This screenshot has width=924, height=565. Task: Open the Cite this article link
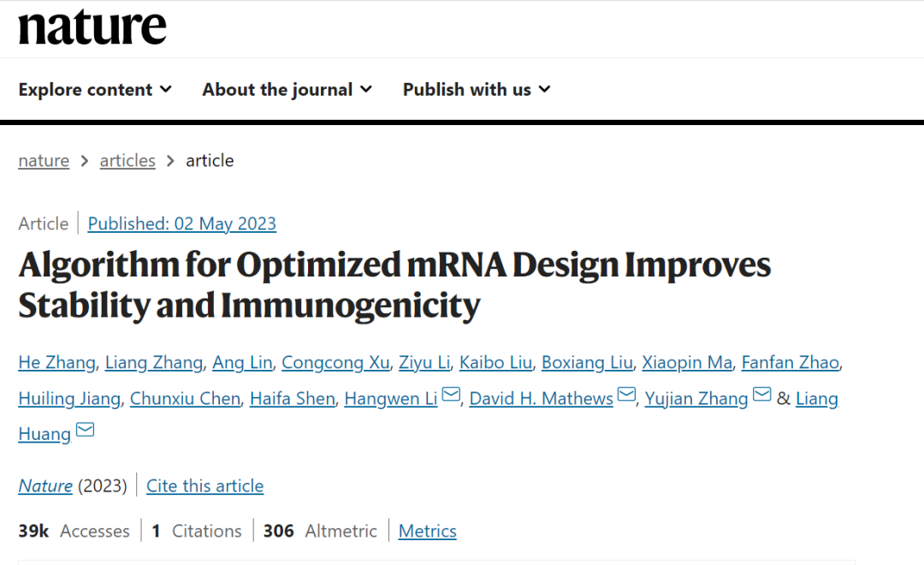pos(204,486)
